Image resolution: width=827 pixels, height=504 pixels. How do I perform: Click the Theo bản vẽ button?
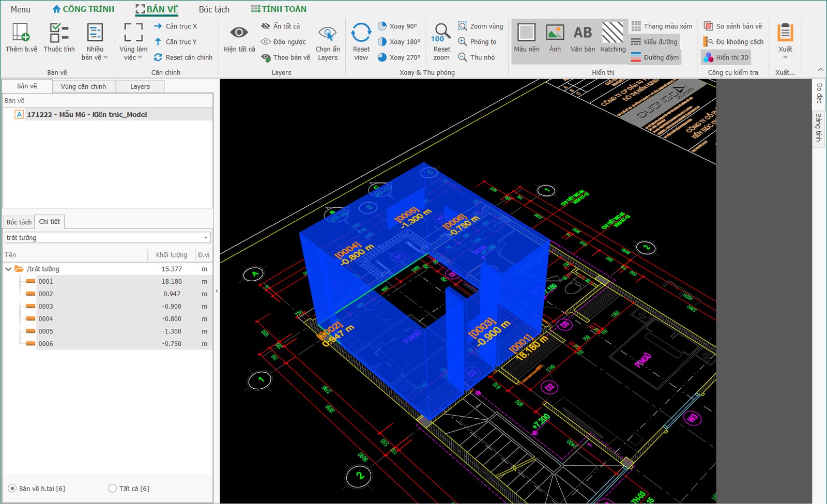(x=286, y=57)
